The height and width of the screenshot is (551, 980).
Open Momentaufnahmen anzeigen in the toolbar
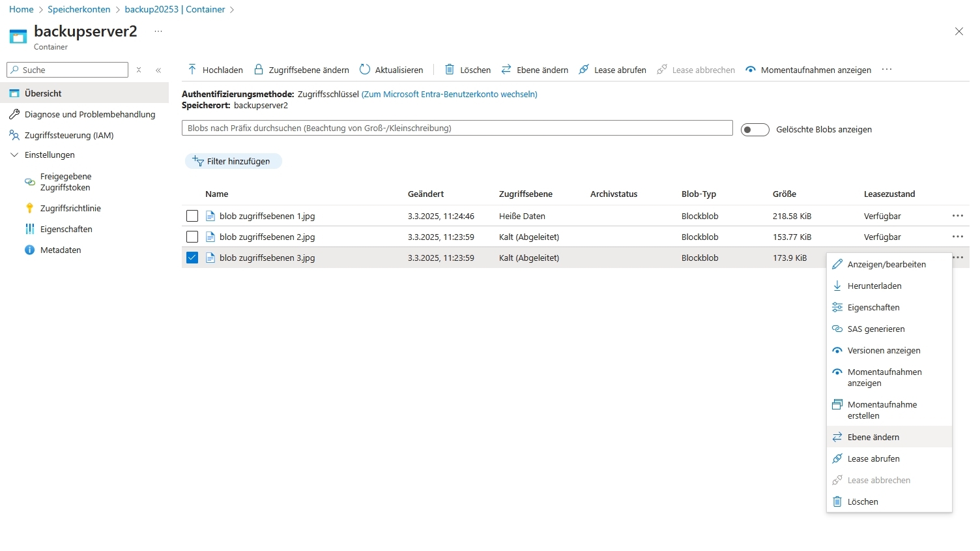[808, 70]
